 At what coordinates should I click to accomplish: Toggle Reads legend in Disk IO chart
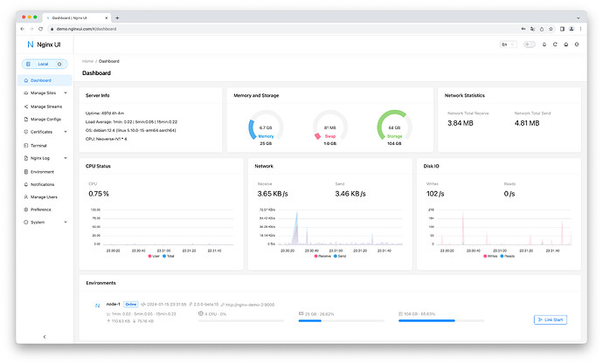click(x=507, y=256)
